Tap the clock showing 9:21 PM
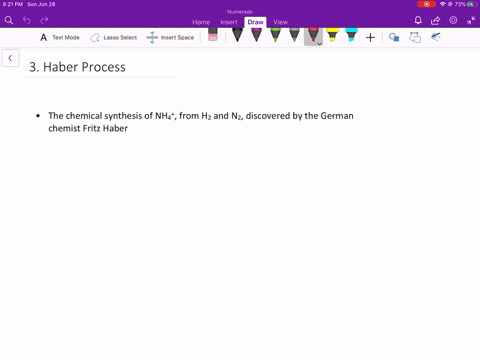Screen dimensions: 480x360 (13, 4)
